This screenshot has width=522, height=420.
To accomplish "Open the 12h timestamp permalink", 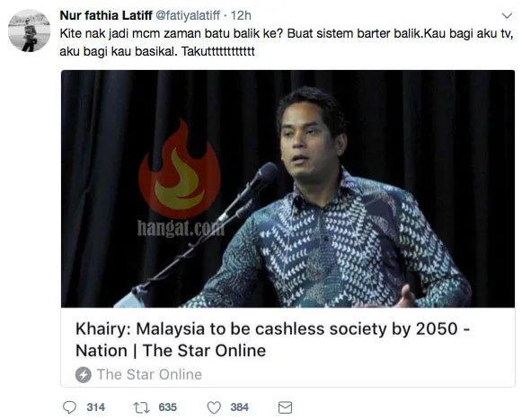I will [241, 15].
